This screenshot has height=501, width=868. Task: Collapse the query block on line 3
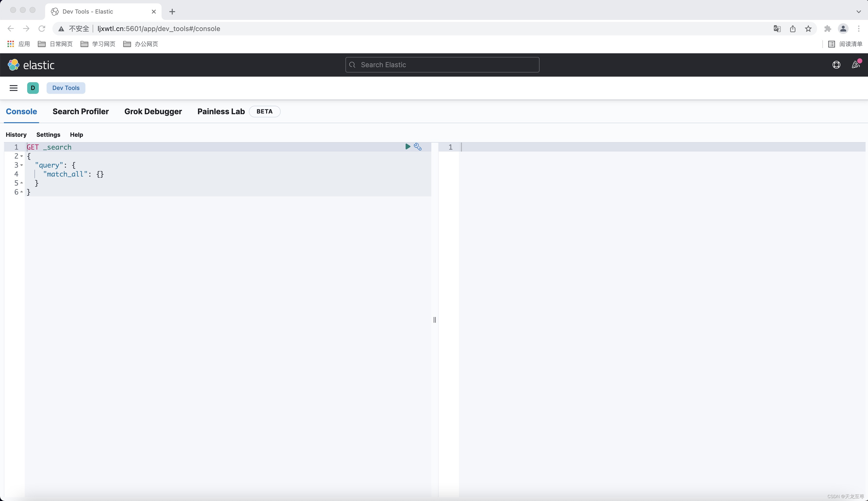(22, 165)
